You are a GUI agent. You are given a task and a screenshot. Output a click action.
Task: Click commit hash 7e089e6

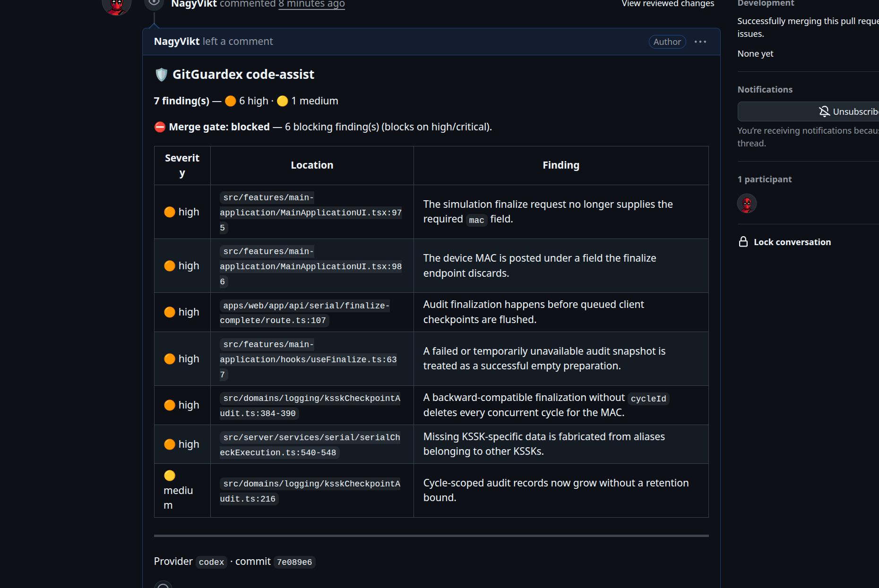pyautogui.click(x=294, y=562)
